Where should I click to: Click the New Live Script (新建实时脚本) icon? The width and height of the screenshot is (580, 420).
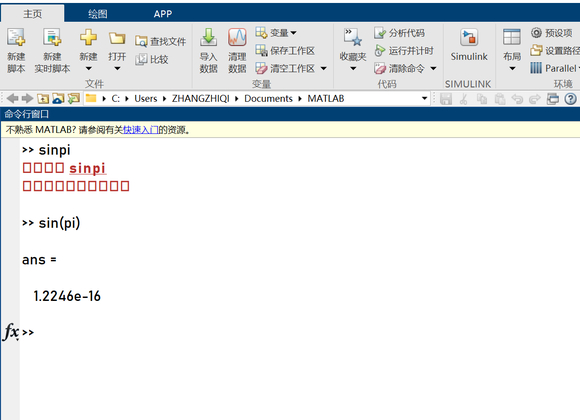52,37
